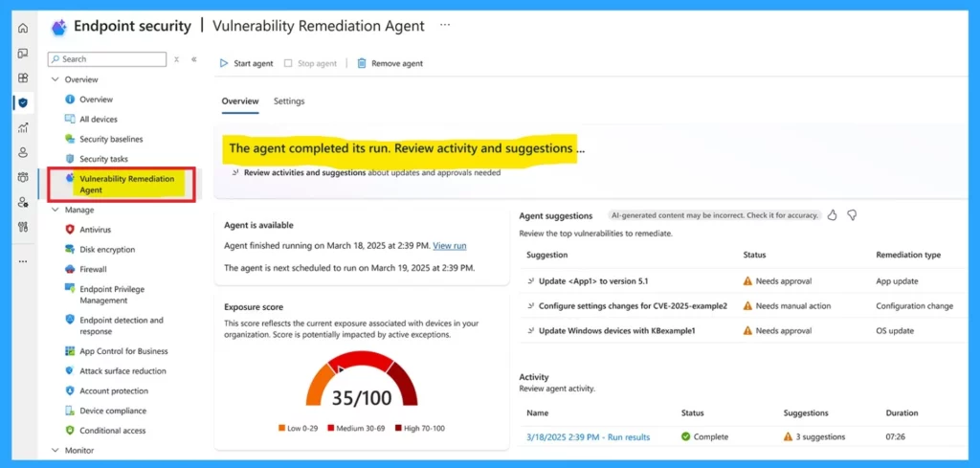
Task: Expand the Monitor section in sidebar
Action: coord(55,450)
